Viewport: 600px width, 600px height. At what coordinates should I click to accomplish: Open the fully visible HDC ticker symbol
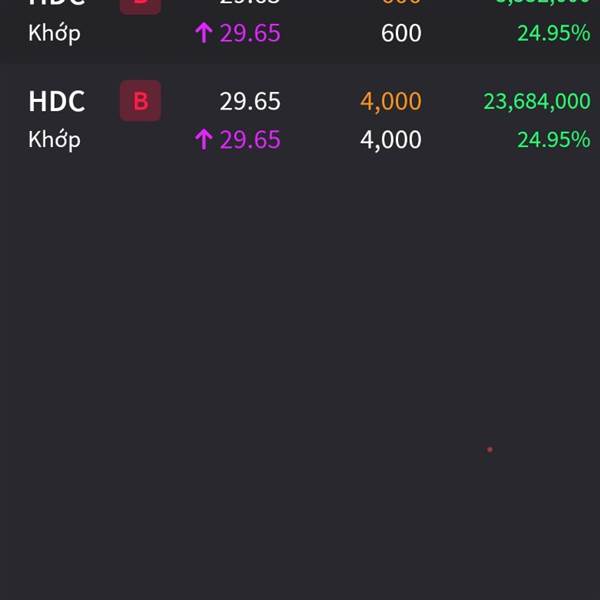(57, 101)
